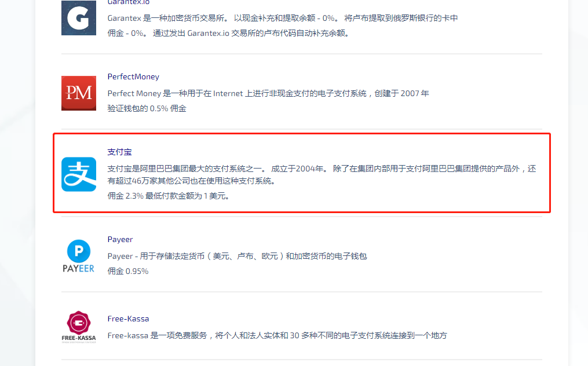
Task: Click the Payeer e-wallet description text
Action: [237, 256]
